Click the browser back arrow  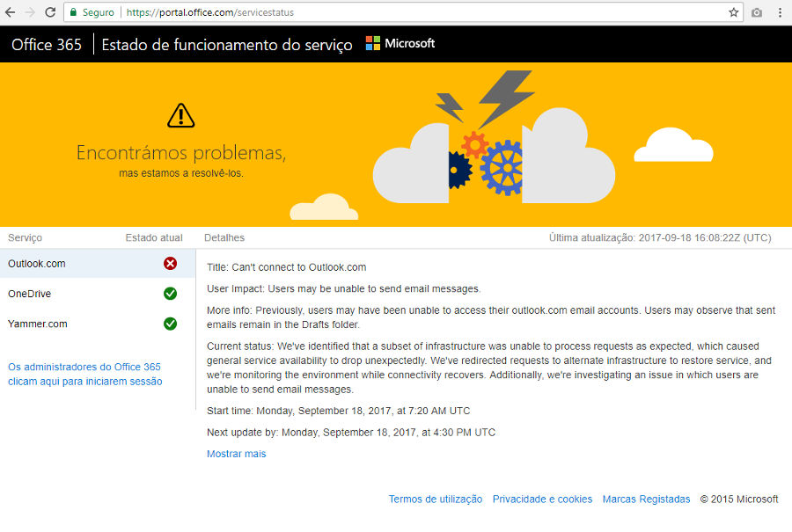[x=10, y=12]
